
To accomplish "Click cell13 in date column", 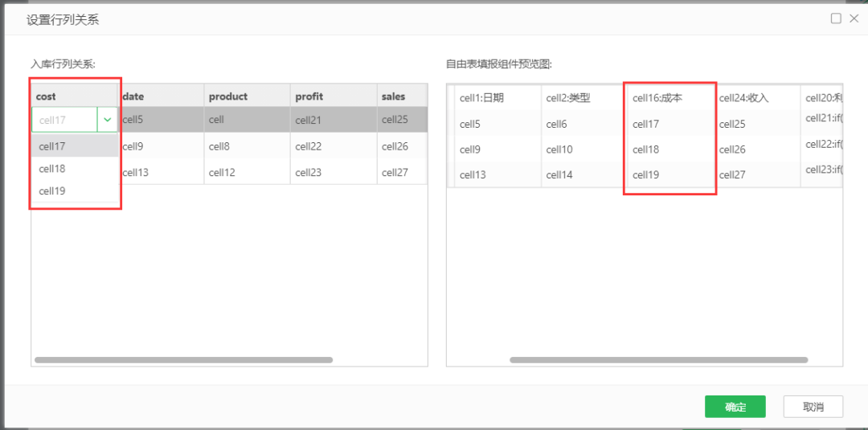I will tap(161, 172).
